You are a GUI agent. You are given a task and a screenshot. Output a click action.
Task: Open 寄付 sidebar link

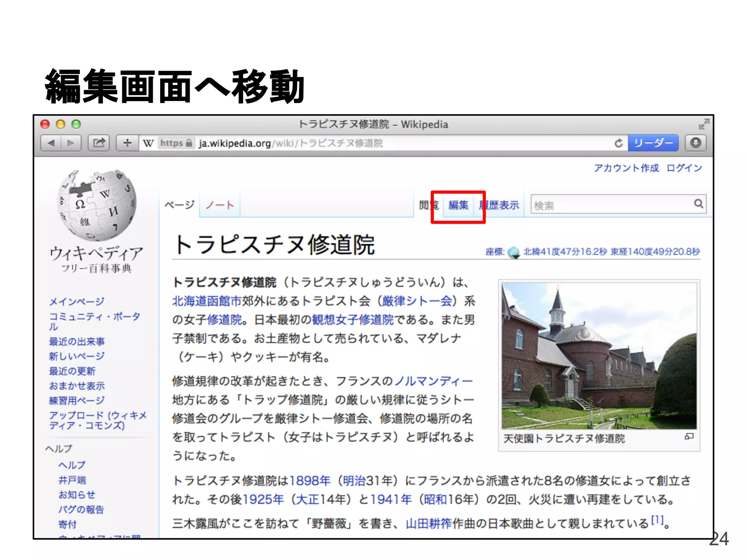point(67,524)
